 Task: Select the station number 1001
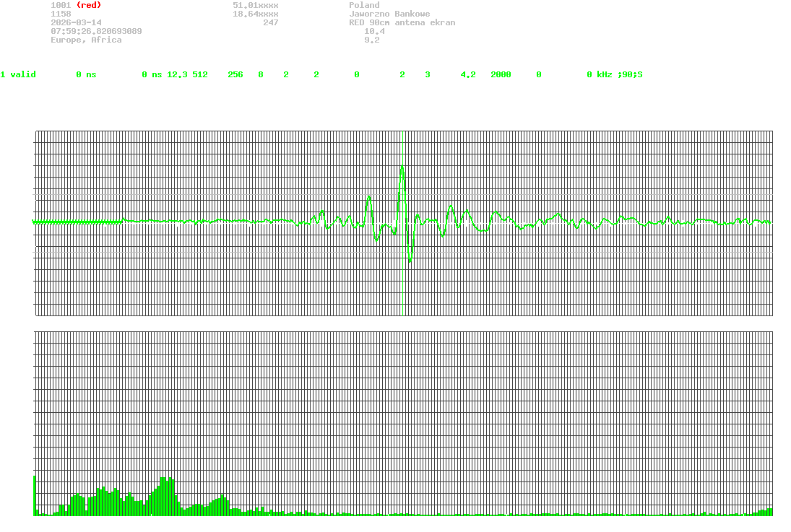[x=61, y=5]
